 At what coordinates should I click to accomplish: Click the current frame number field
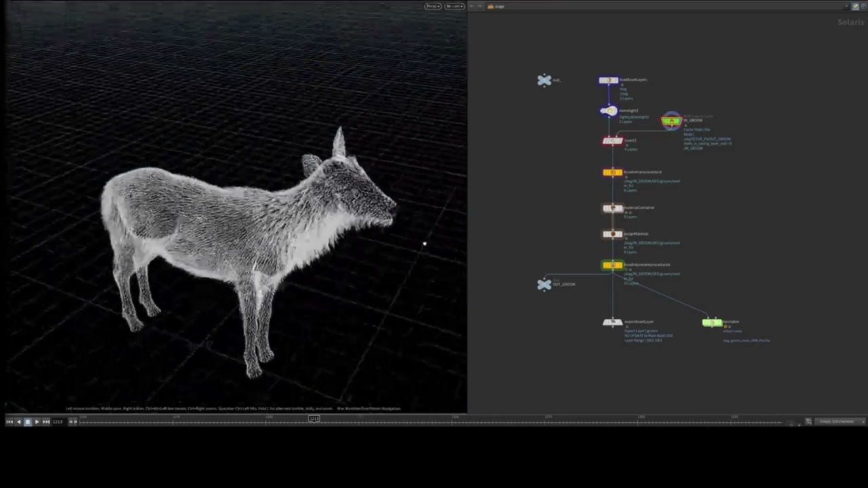click(x=58, y=422)
